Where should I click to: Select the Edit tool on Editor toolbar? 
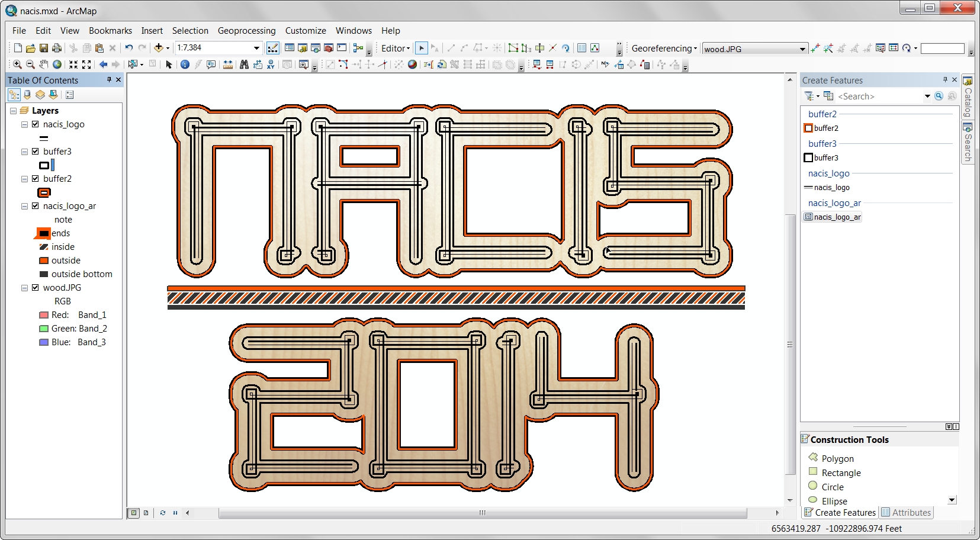click(x=421, y=48)
